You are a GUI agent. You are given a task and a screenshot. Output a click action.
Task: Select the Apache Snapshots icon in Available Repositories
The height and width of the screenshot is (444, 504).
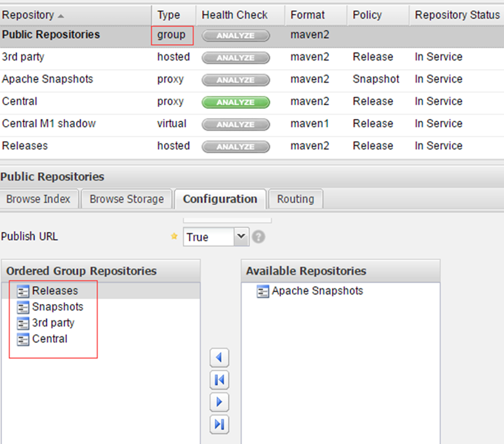click(x=262, y=291)
